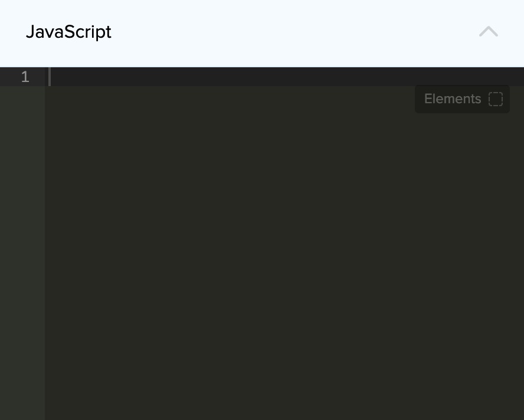Image resolution: width=524 pixels, height=420 pixels.
Task: Open the Elements selector tool
Action: point(462,99)
